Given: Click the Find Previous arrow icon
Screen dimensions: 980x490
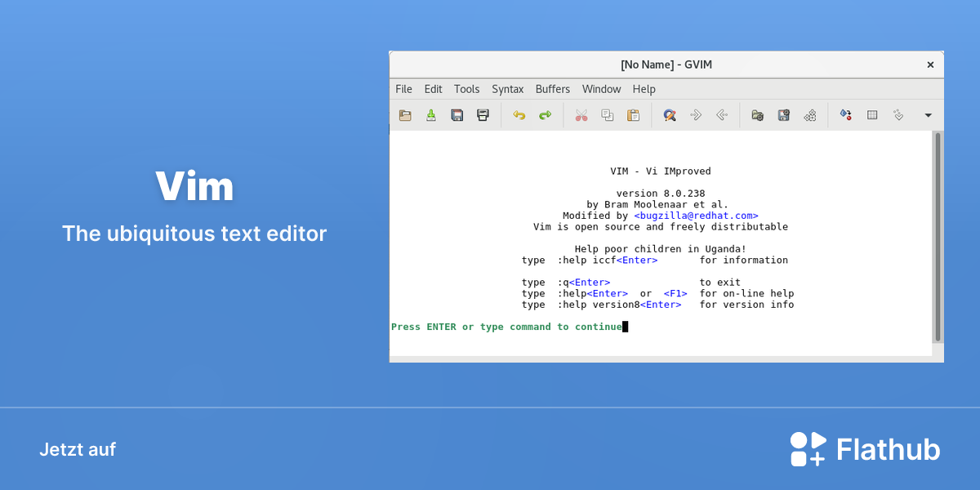Looking at the screenshot, I should coord(722,115).
